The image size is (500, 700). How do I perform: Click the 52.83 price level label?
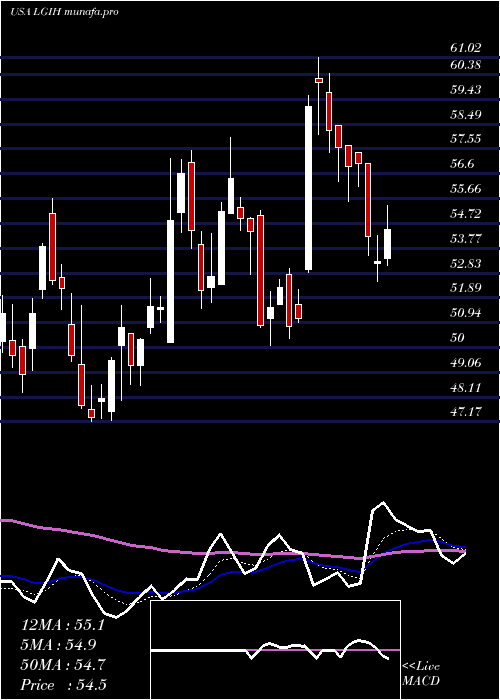point(466,264)
